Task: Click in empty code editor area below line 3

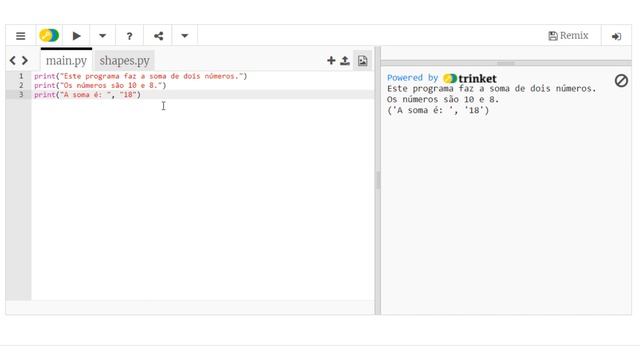Action: point(202,200)
